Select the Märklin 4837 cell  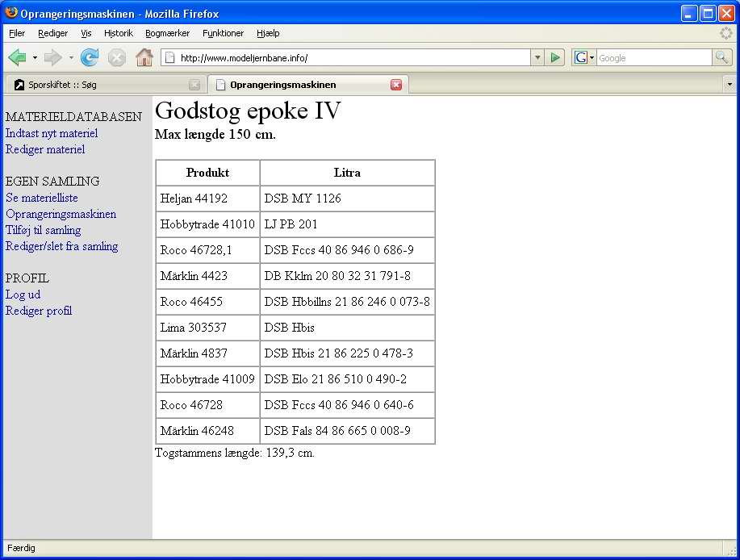pos(207,353)
